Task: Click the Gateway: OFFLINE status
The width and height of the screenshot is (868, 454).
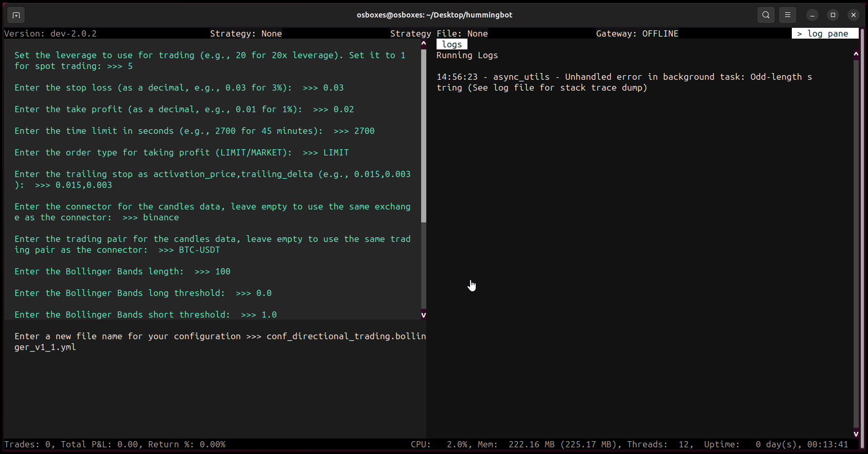Action: [637, 33]
